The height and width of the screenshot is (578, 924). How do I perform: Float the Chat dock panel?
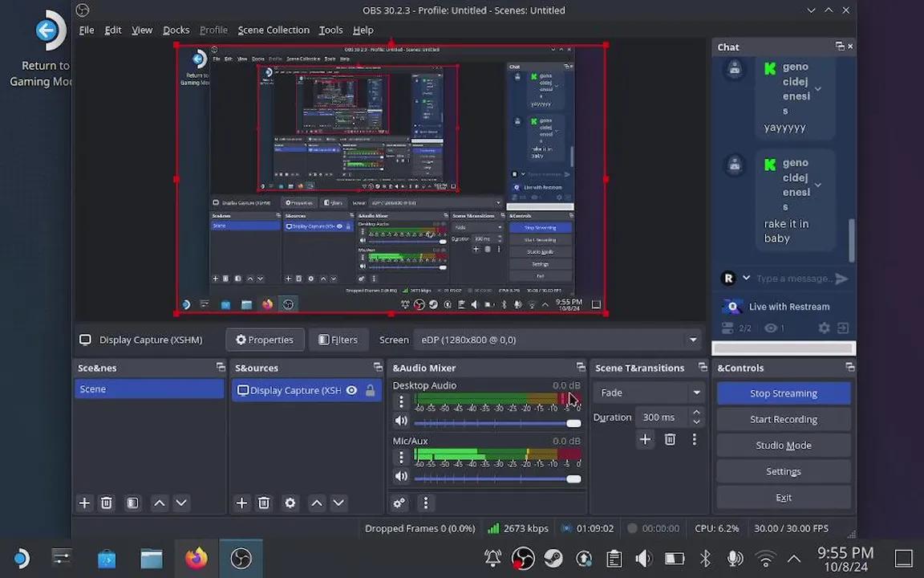840,46
